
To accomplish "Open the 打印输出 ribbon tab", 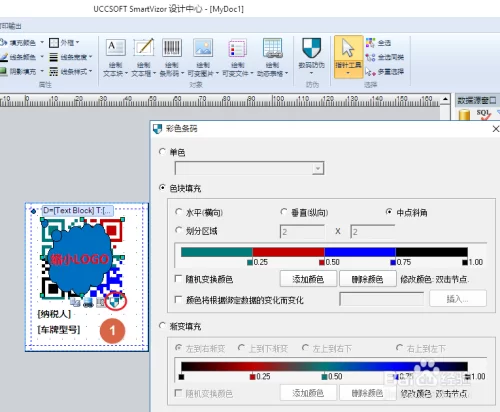I will 11,26.
